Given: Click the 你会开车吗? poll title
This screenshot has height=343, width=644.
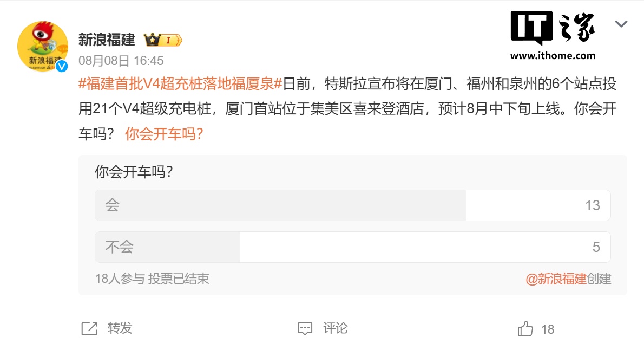Looking at the screenshot, I should pyautogui.click(x=134, y=172).
